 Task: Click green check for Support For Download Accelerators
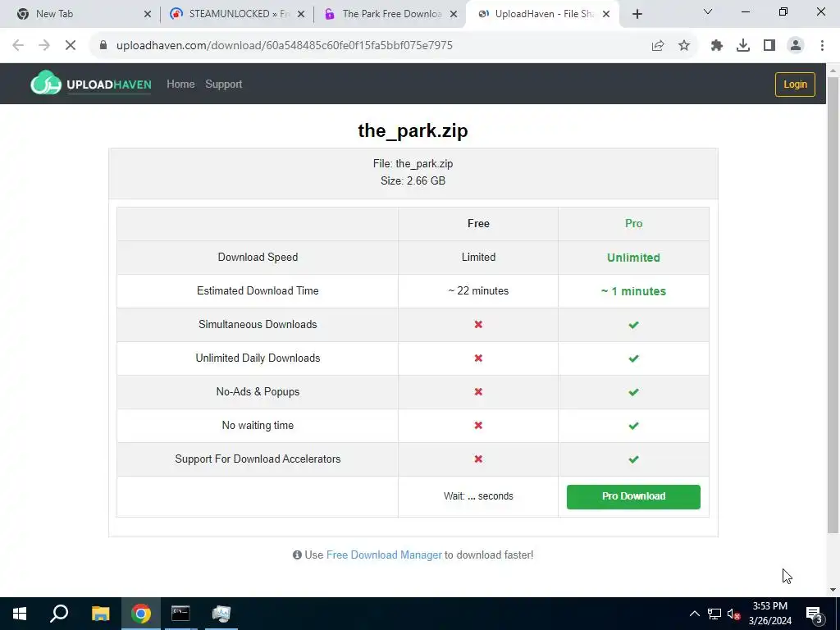(x=633, y=459)
